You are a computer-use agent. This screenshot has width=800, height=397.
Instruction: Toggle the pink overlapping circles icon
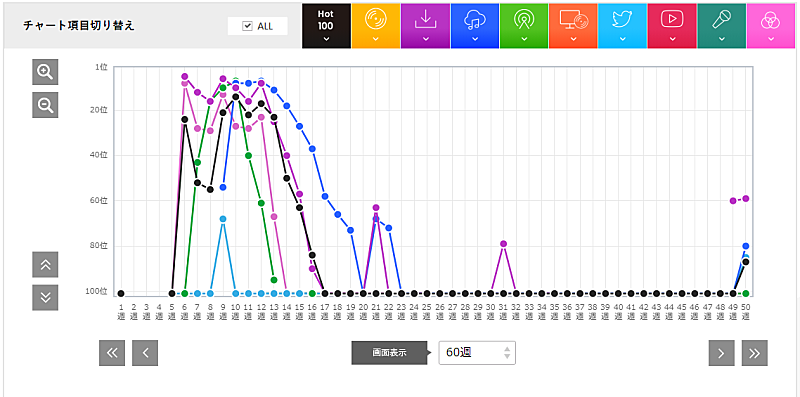click(x=771, y=26)
